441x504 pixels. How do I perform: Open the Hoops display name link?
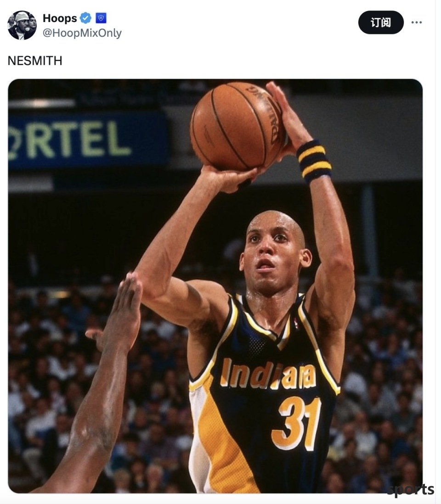(60, 18)
